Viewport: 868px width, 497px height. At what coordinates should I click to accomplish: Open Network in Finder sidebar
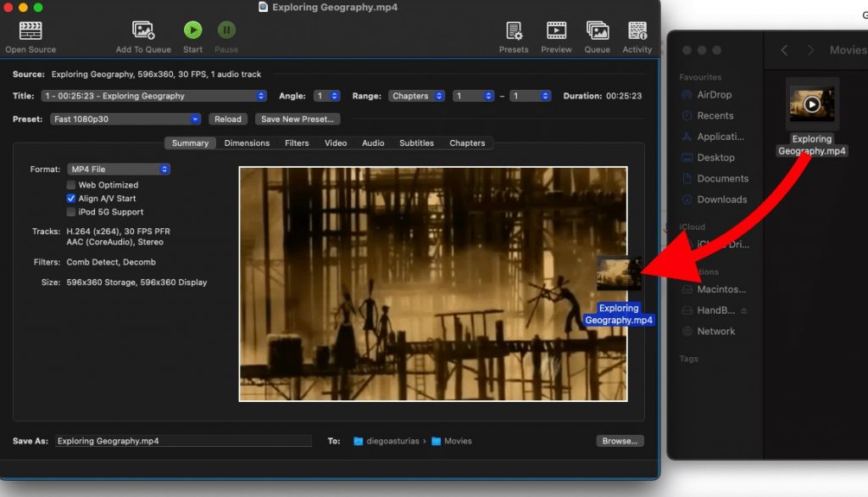(x=715, y=332)
